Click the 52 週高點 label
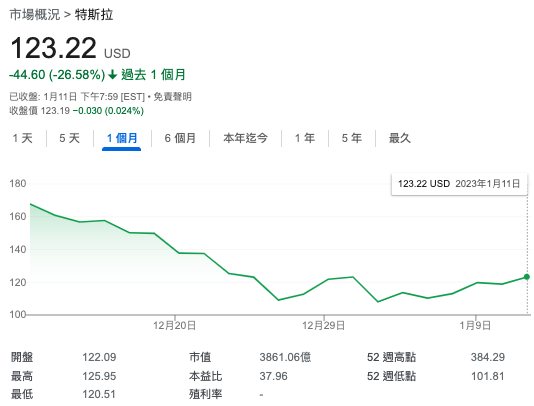The height and width of the screenshot is (406, 534). point(392,357)
